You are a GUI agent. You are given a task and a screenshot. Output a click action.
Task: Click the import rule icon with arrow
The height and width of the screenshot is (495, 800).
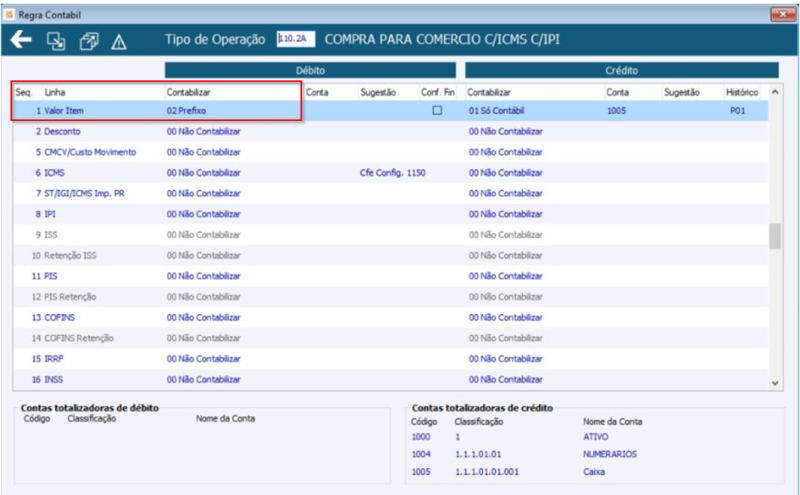coord(56,41)
